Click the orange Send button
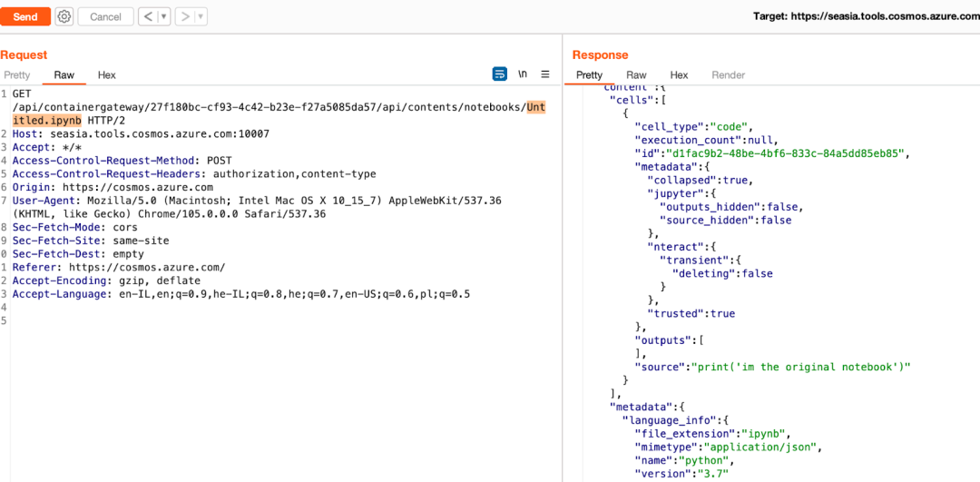 [25, 17]
